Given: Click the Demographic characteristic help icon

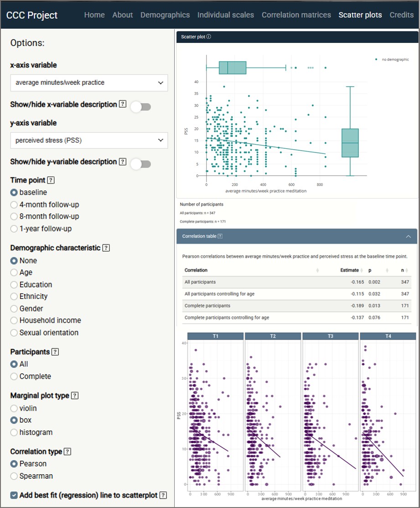Looking at the screenshot, I should coord(106,248).
